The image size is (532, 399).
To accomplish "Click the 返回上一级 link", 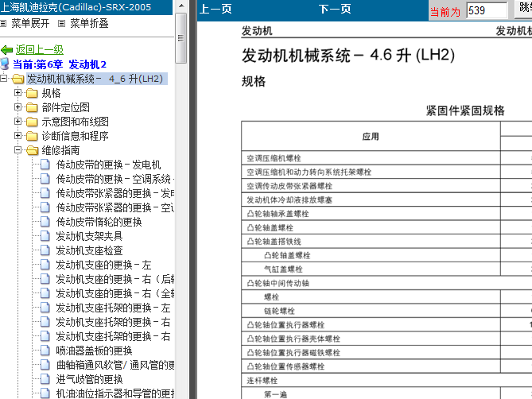I will (x=39, y=50).
